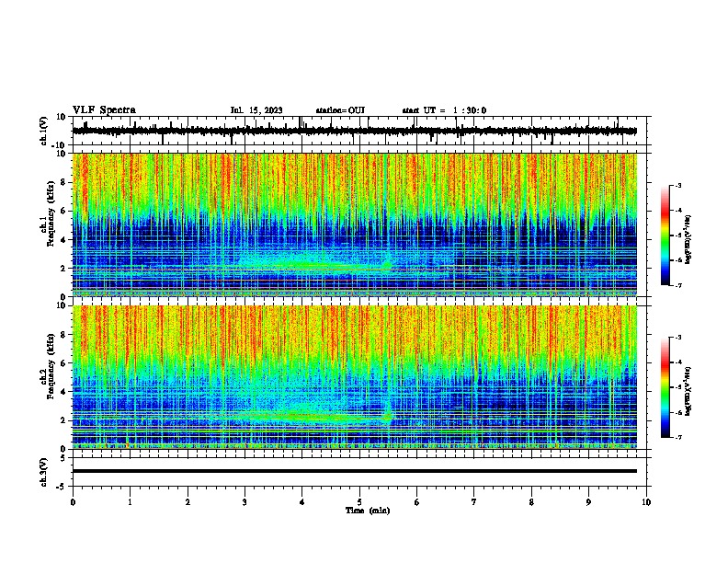Image resolution: width=728 pixels, height=563 pixels.
Task: Click the 8 kHz tick on ch.1 frequency axis
Action: pos(63,182)
